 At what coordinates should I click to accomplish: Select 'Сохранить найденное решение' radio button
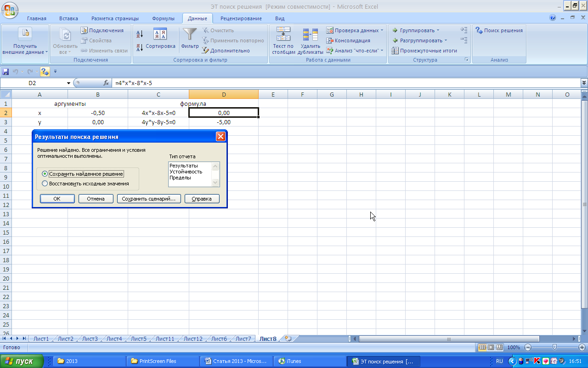45,174
